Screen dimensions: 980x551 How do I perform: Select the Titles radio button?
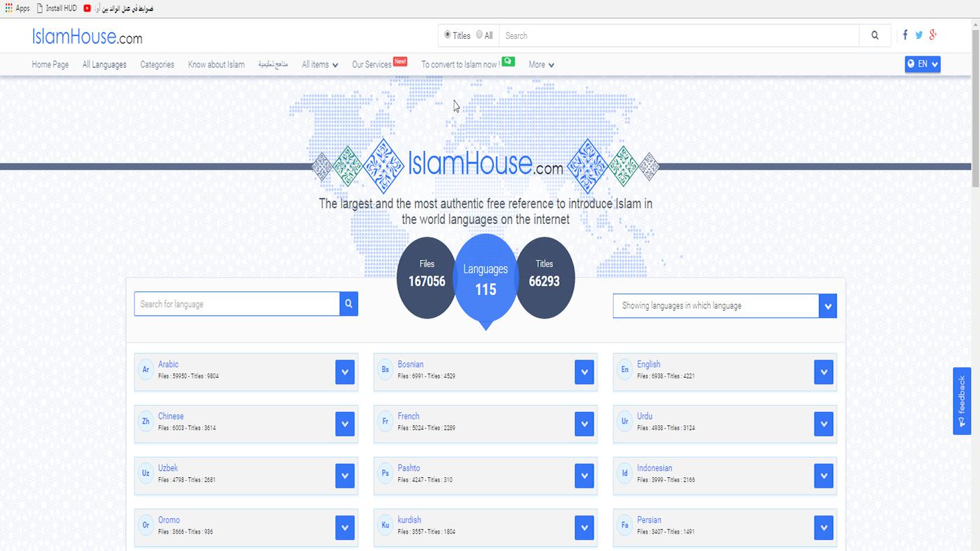tap(448, 35)
